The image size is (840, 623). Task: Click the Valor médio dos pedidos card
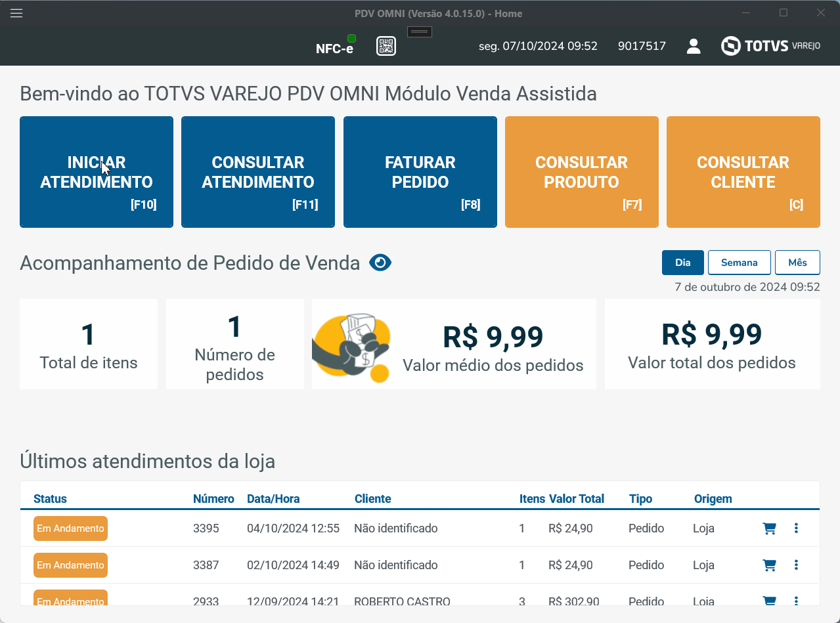pos(454,344)
